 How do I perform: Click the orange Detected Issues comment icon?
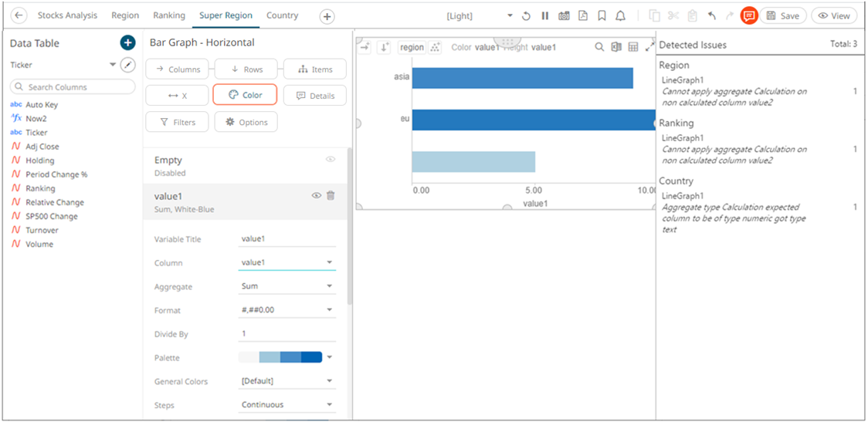pos(748,15)
